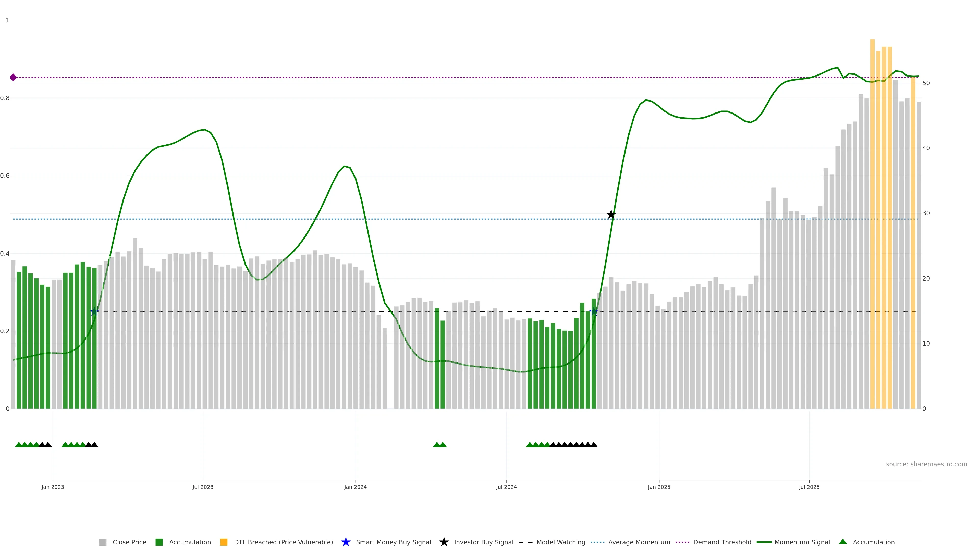Hide the Momentum Signal series via legend
The height and width of the screenshot is (551, 980).
pyautogui.click(x=802, y=542)
